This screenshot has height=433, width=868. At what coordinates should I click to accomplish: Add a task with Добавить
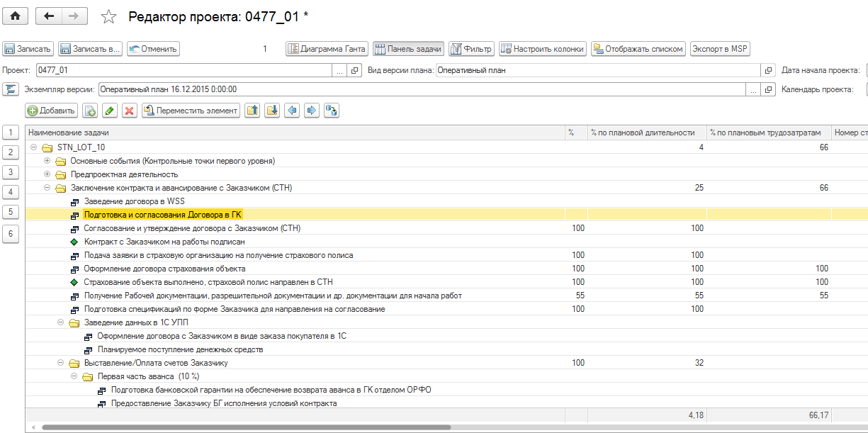(52, 111)
